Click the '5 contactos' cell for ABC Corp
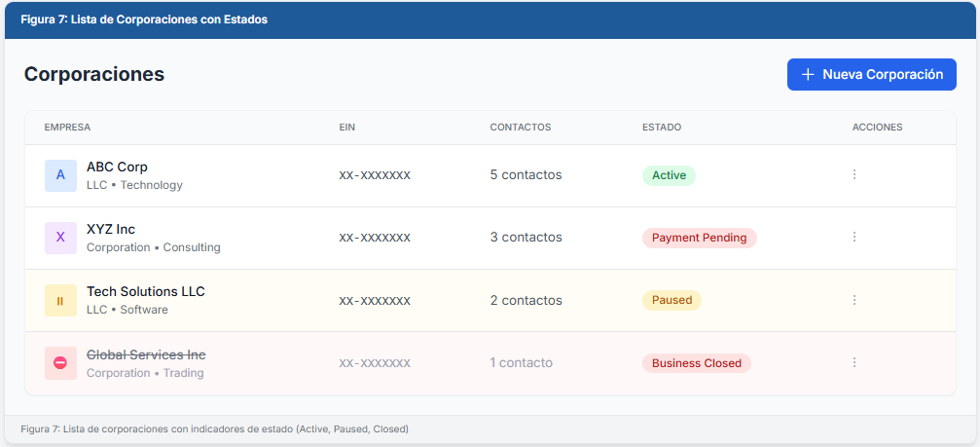 click(x=526, y=175)
